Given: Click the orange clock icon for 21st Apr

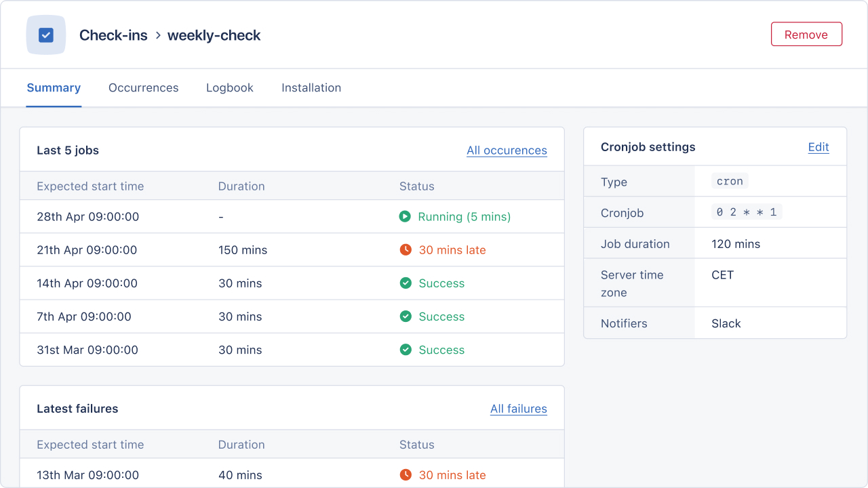Looking at the screenshot, I should [x=406, y=250].
